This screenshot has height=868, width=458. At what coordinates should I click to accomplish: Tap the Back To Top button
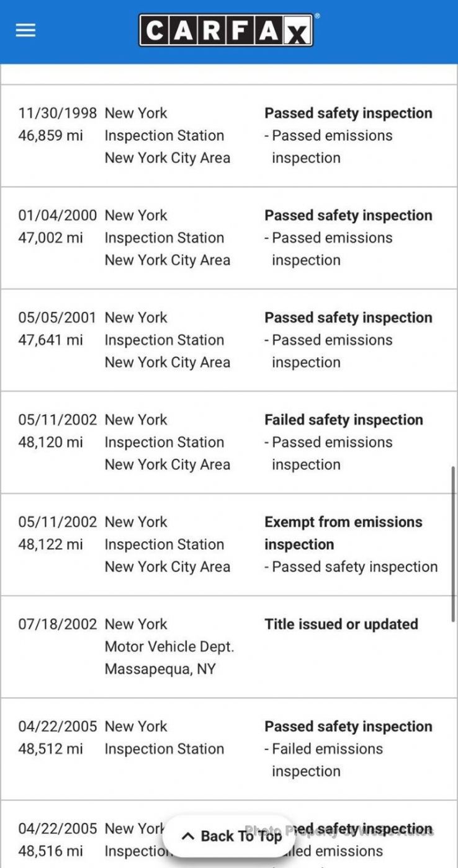coord(230,836)
